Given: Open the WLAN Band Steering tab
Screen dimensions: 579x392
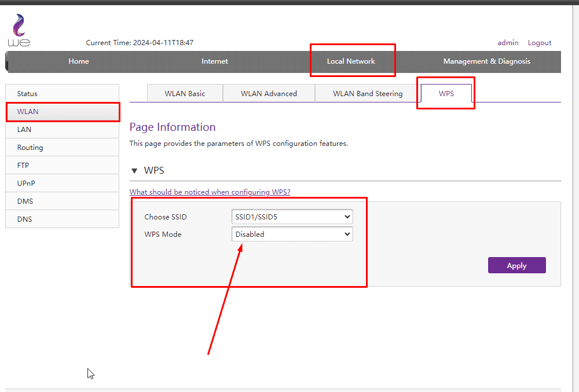Looking at the screenshot, I should [368, 94].
